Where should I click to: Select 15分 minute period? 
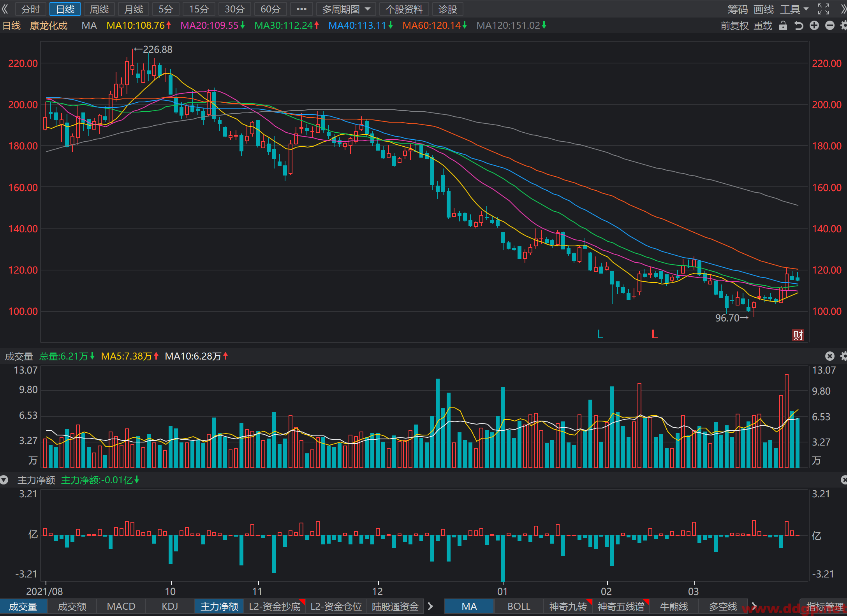click(199, 9)
